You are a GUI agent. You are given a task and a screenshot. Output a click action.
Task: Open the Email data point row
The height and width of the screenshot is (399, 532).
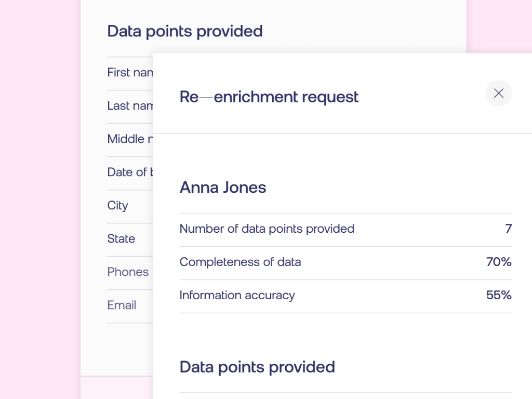[x=130, y=305]
